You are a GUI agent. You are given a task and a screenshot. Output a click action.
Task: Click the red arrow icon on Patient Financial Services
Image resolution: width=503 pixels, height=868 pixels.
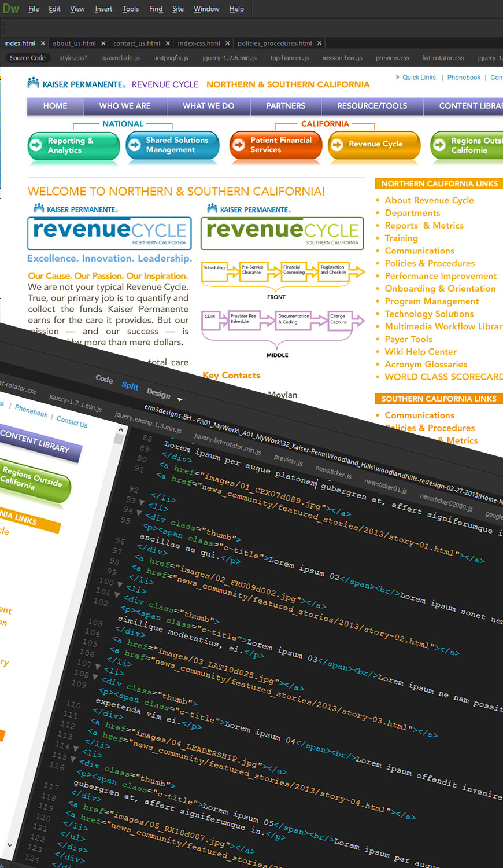(x=238, y=145)
